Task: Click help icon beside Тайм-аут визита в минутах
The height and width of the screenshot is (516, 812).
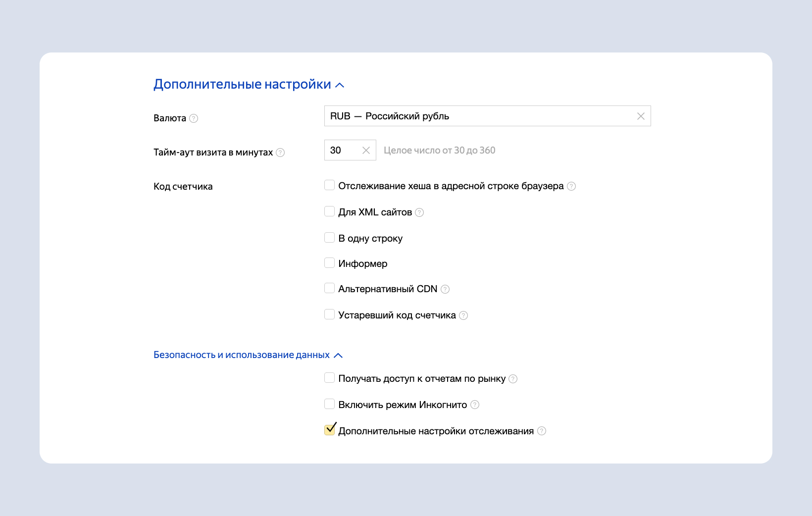Action: [x=280, y=153]
